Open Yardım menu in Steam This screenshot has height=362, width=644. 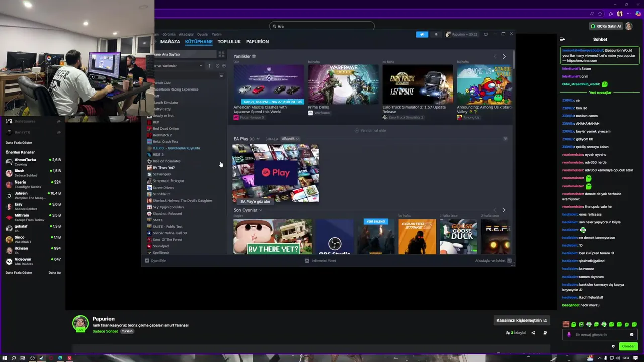click(217, 34)
